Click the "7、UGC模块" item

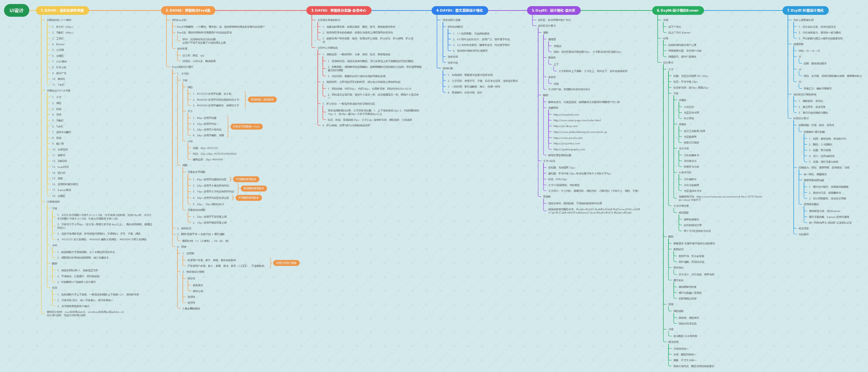59,62
